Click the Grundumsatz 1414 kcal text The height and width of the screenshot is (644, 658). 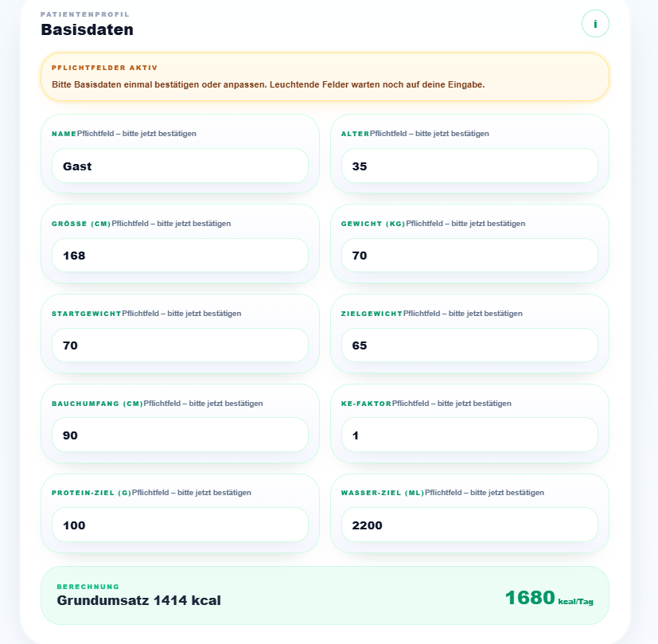[139, 600]
